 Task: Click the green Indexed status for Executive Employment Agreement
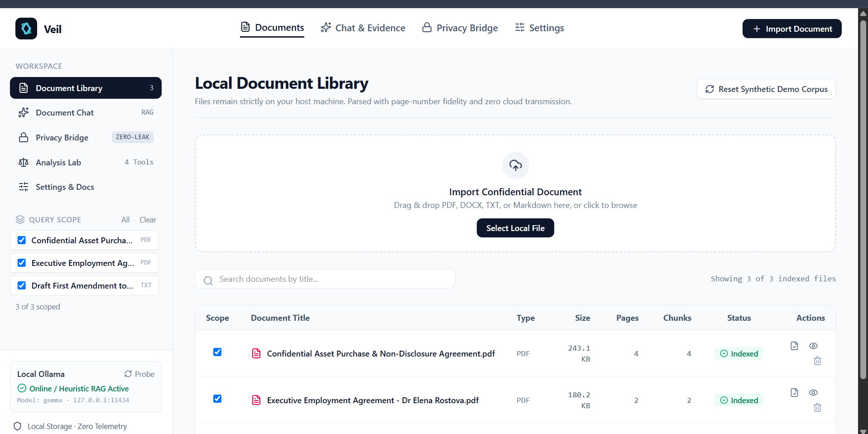click(x=739, y=400)
